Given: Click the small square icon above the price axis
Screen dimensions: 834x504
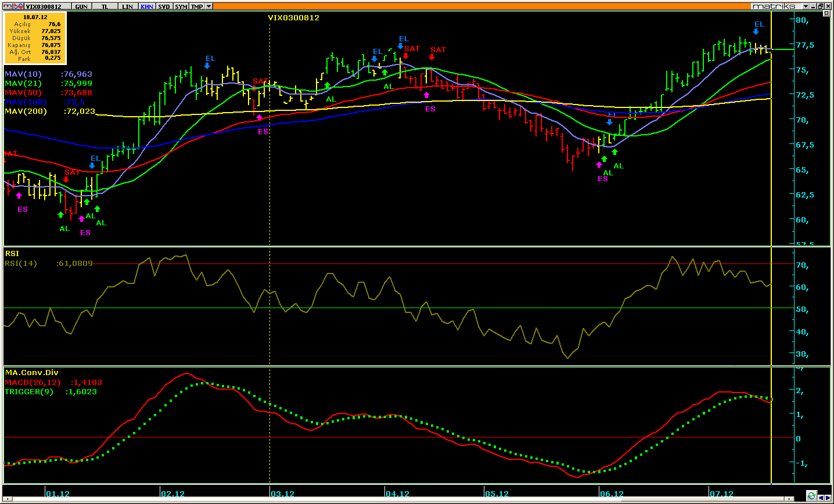Looking at the screenshot, I should [x=826, y=13].
